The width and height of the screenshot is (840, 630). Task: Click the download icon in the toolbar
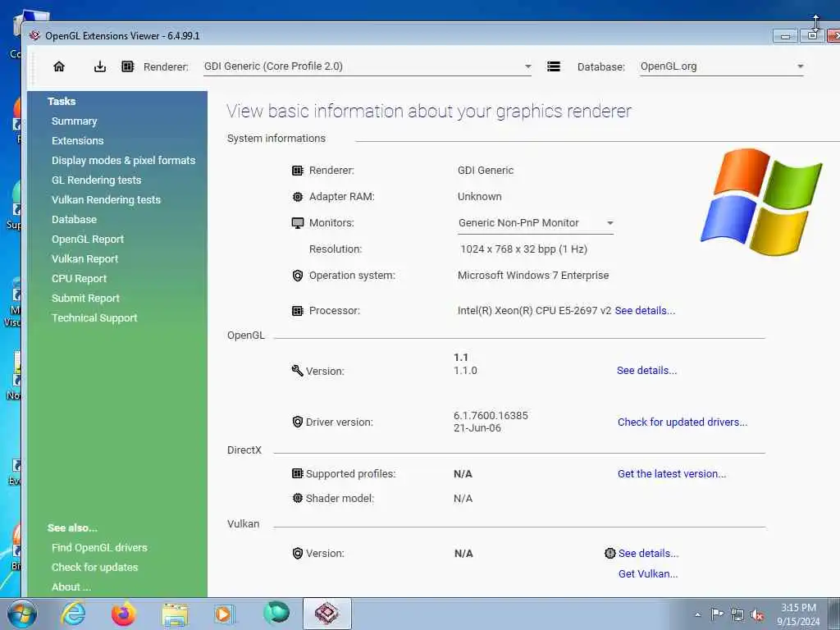tap(99, 66)
